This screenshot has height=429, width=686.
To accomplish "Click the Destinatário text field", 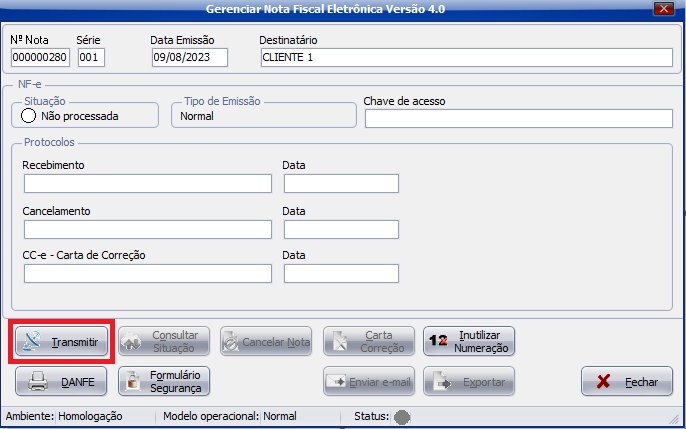I will pos(465,57).
